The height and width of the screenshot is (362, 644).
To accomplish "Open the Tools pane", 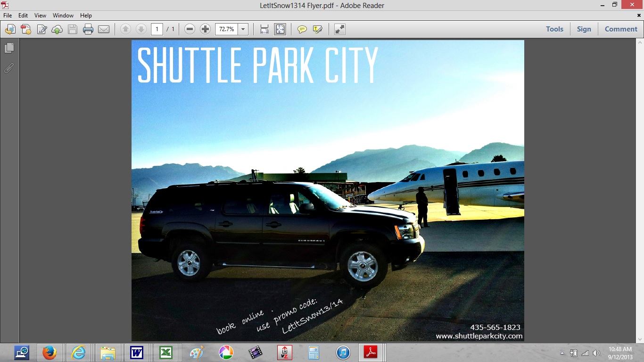I will tap(554, 29).
